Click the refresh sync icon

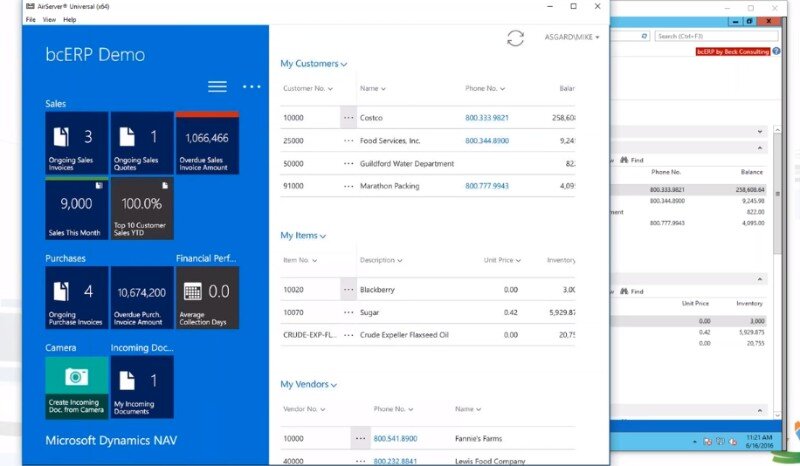click(x=515, y=38)
